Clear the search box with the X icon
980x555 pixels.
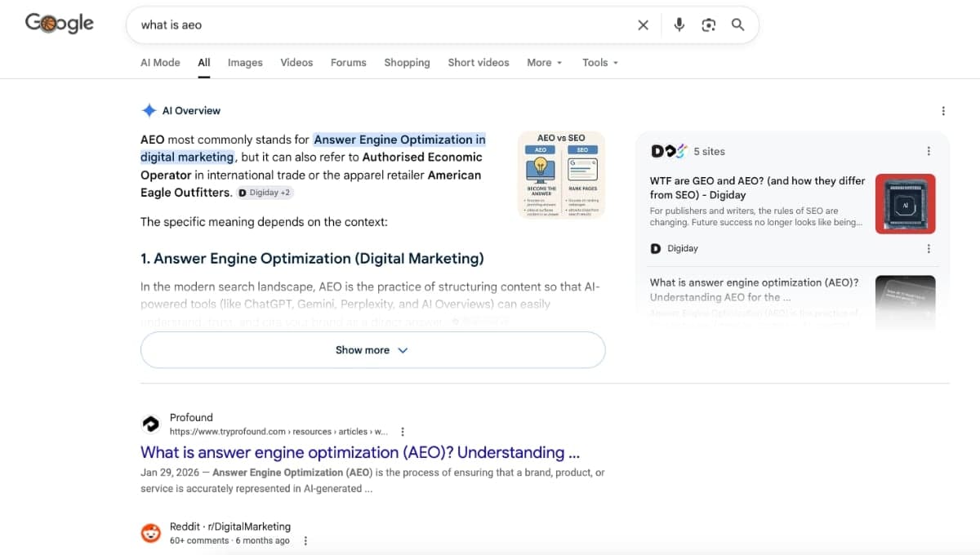click(x=644, y=25)
